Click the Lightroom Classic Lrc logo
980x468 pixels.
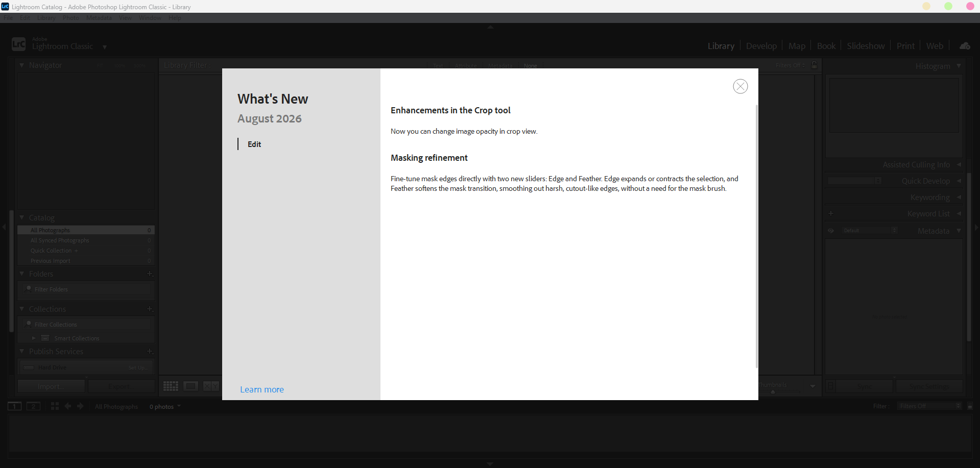(x=18, y=44)
